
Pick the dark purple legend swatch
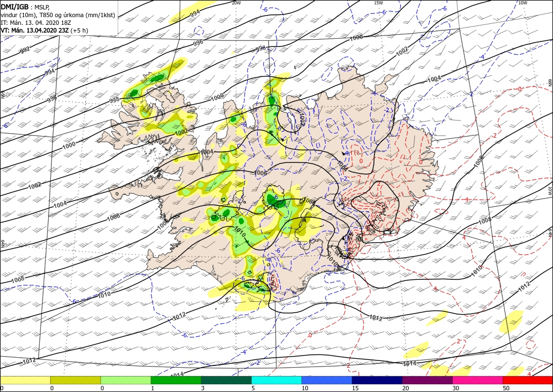point(427,380)
